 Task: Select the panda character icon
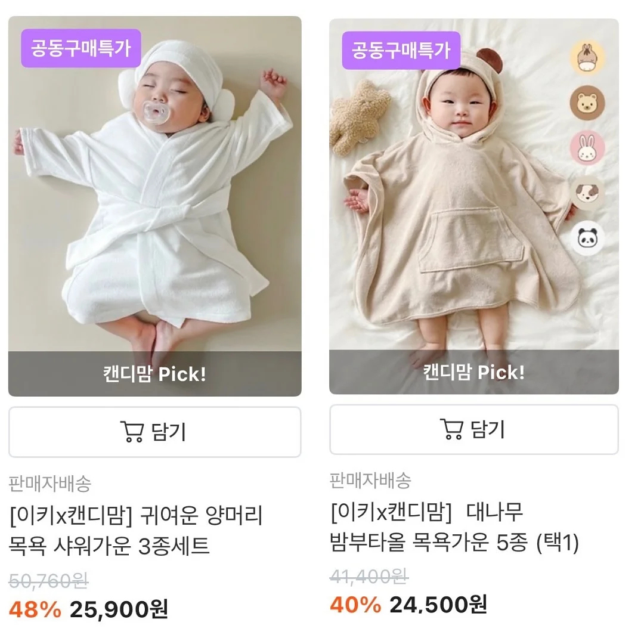(x=587, y=238)
